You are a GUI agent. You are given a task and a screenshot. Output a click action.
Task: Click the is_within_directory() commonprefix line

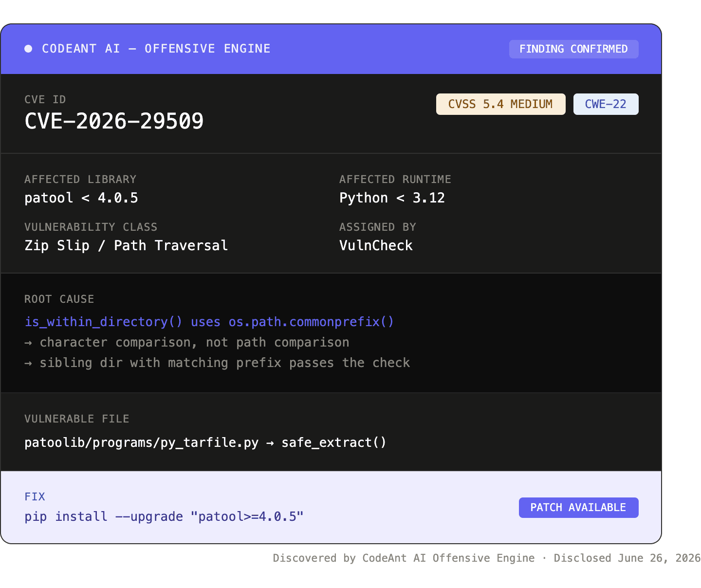tap(209, 322)
